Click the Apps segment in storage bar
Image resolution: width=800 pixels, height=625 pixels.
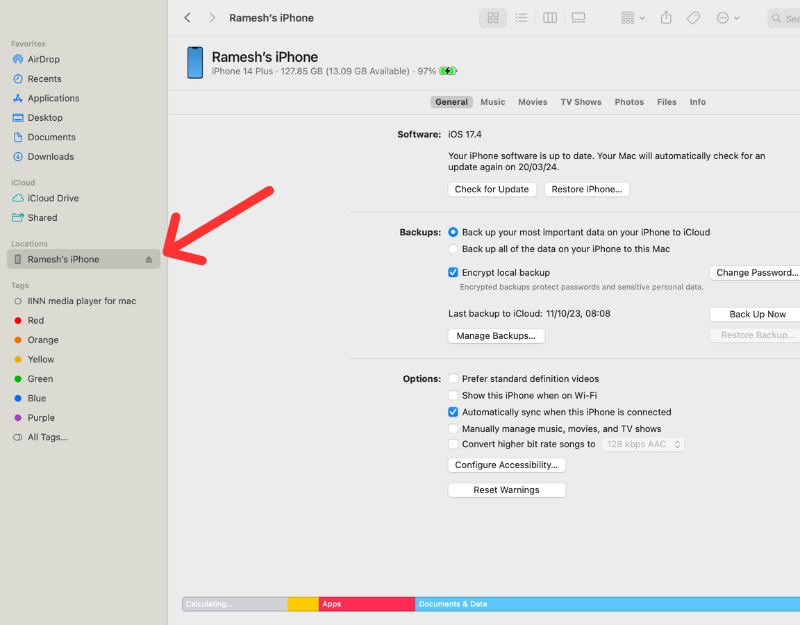coord(367,604)
